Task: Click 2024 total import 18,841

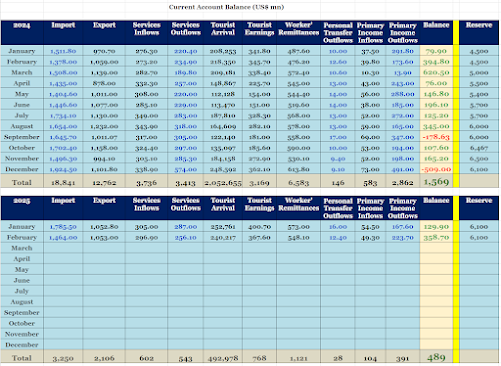Action: click(63, 183)
